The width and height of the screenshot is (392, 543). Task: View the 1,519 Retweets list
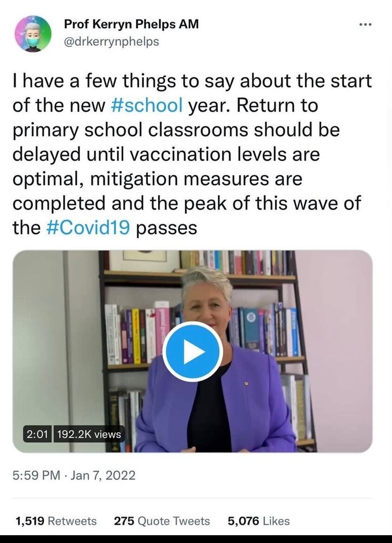56,521
